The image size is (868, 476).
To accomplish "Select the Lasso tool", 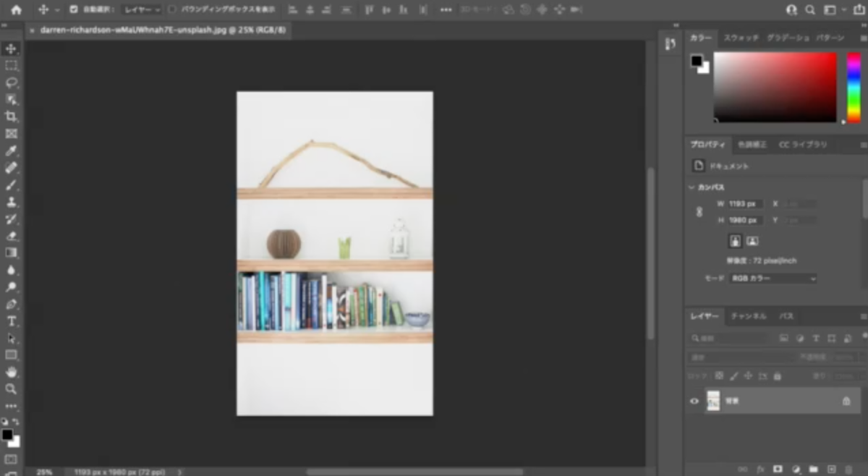I will (11, 82).
